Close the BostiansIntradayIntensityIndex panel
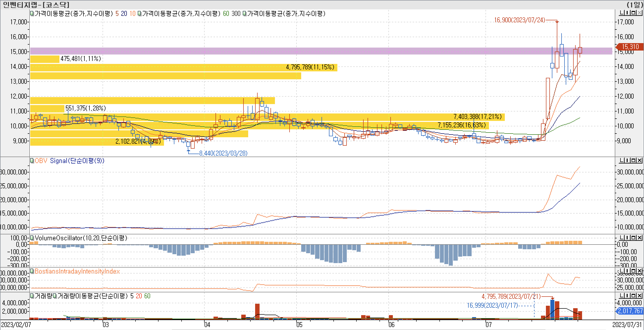 click(640, 271)
